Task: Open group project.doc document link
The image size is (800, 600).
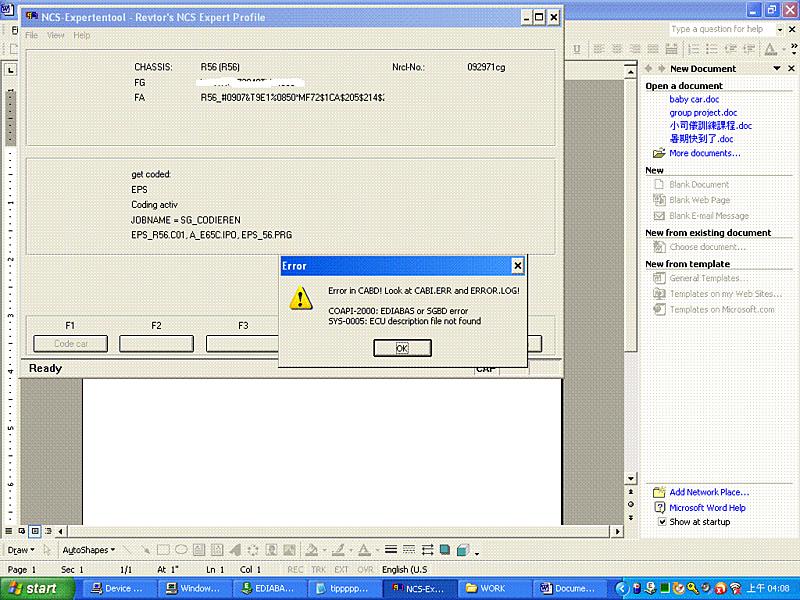Action: pos(703,113)
